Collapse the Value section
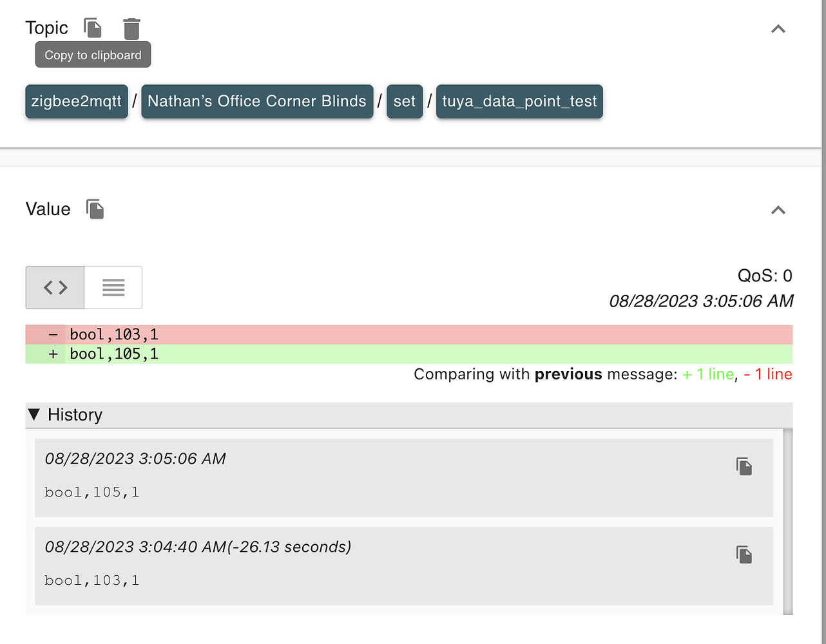Viewport: 826px width, 644px height. [x=778, y=210]
